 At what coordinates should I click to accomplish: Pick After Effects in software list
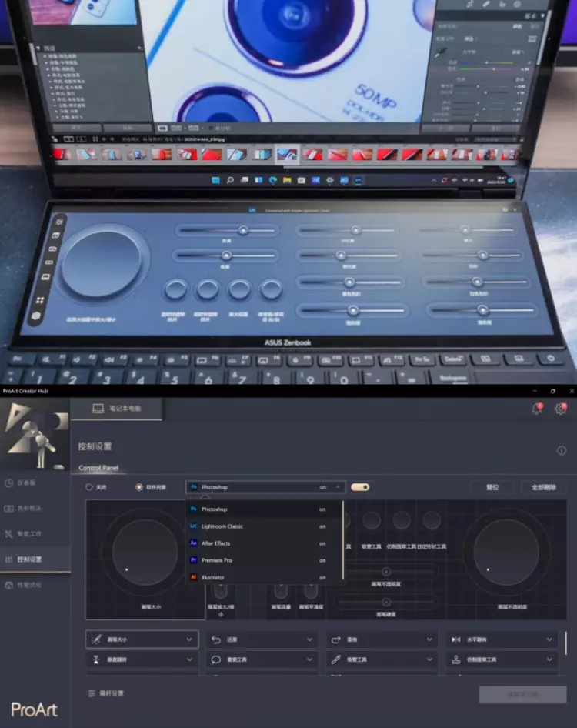pos(264,543)
